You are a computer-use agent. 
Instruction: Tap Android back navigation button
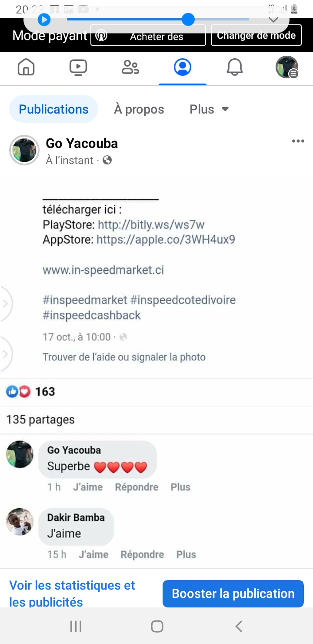tap(239, 626)
